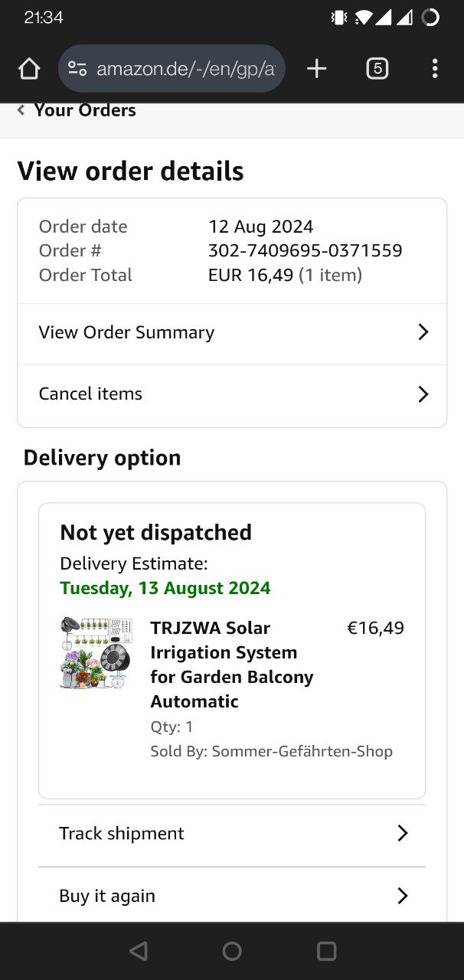This screenshot has height=980, width=464.
Task: Open Chrome's three-dot overflow menu
Action: click(x=434, y=69)
